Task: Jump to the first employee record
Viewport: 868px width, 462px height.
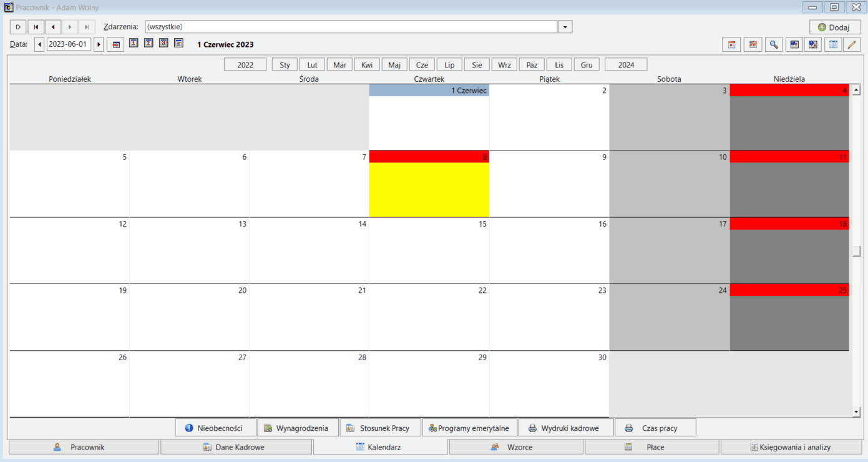Action: (x=36, y=27)
